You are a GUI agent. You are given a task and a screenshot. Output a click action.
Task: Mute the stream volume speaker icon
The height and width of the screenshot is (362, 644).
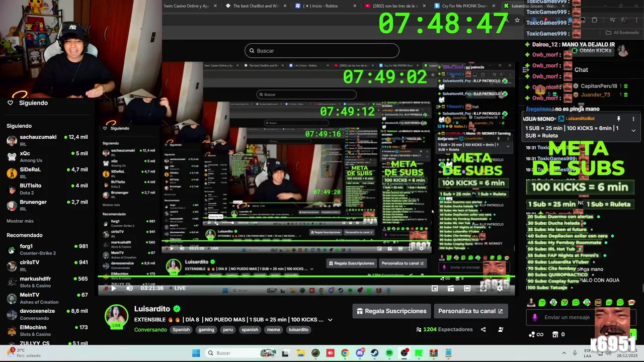pos(129,288)
